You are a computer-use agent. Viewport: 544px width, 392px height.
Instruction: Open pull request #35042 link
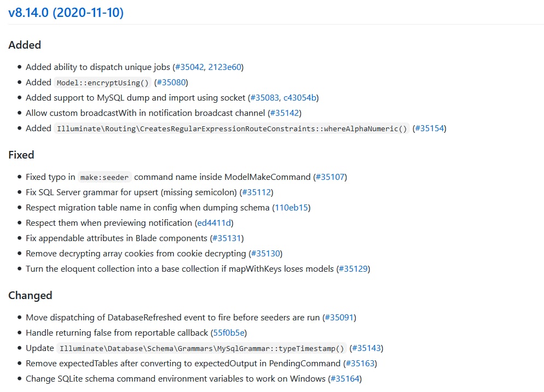pos(189,67)
